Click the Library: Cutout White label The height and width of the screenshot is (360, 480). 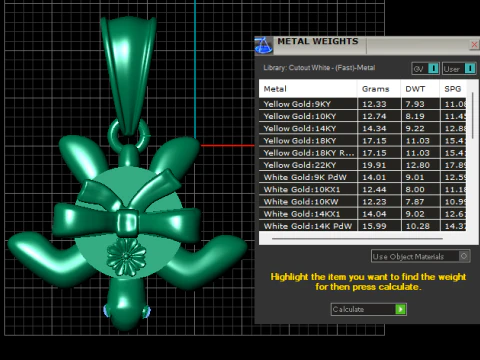pos(319,68)
